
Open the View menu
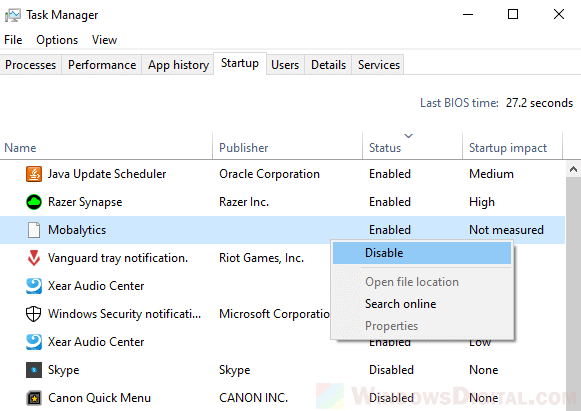point(104,40)
